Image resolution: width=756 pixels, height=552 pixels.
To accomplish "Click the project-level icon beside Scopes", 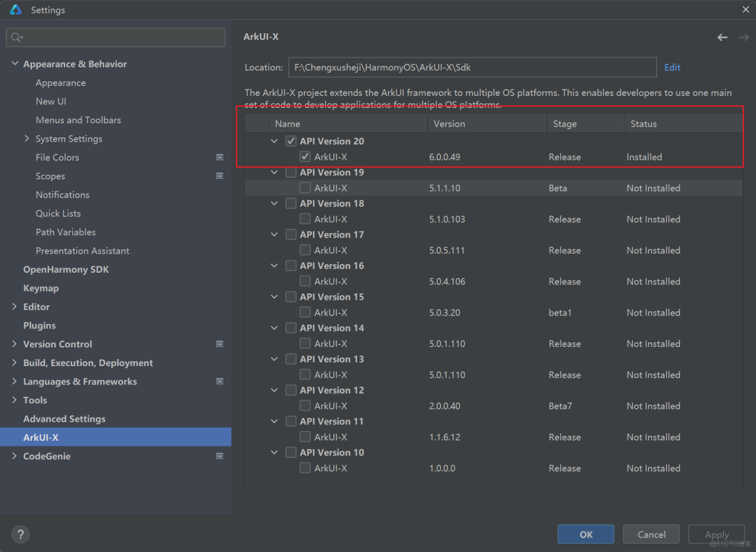I will (x=220, y=176).
